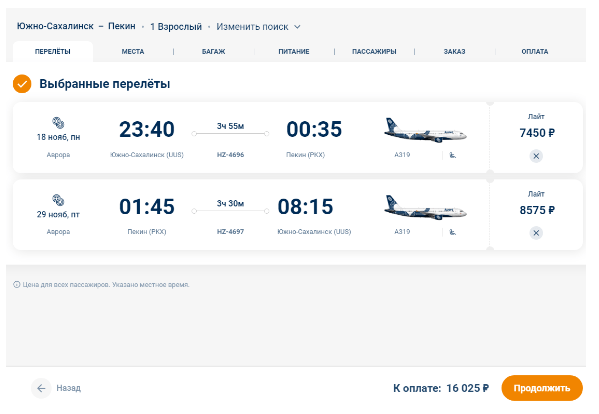The height and width of the screenshot is (414, 599).
Task: Select the Пассажиры tab
Action: [x=374, y=52]
